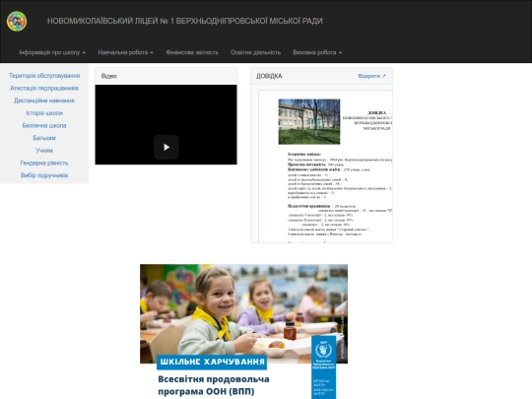
Task: Go to Дистанційне навчання page
Action: pyautogui.click(x=44, y=100)
